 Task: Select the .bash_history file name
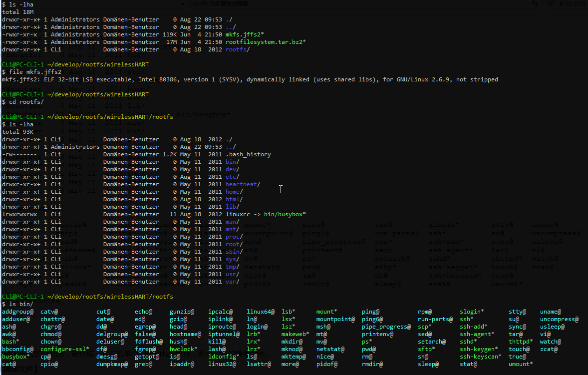(x=248, y=154)
